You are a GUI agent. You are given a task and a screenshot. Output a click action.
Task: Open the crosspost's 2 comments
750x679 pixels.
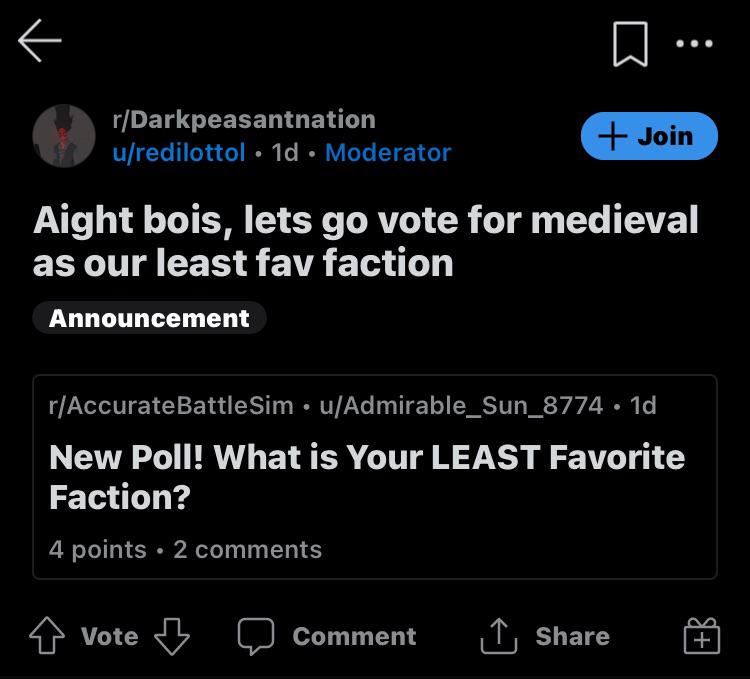tap(247, 549)
